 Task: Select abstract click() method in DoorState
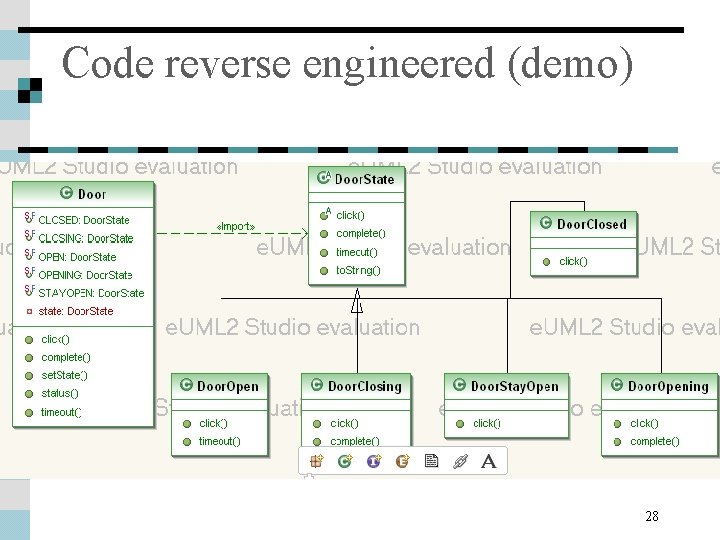[x=343, y=214]
